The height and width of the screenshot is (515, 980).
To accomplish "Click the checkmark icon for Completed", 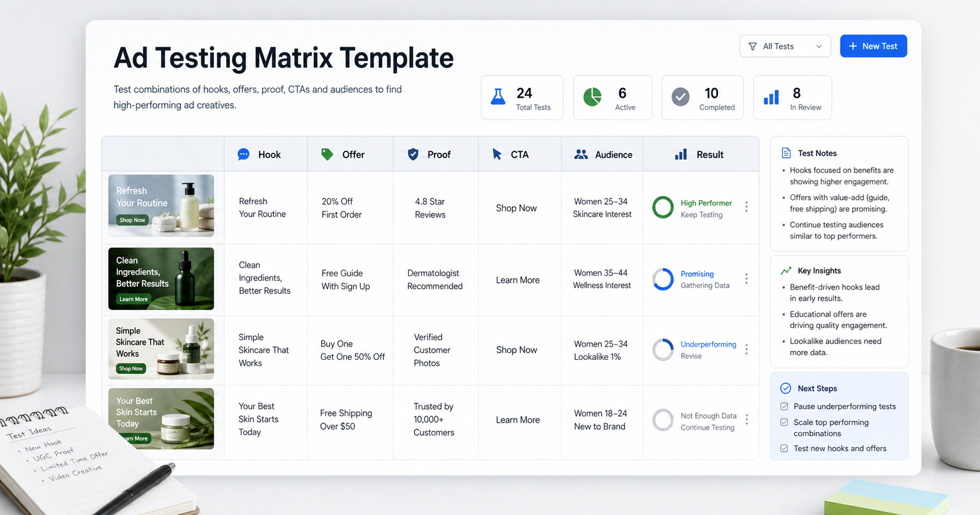I will click(681, 97).
